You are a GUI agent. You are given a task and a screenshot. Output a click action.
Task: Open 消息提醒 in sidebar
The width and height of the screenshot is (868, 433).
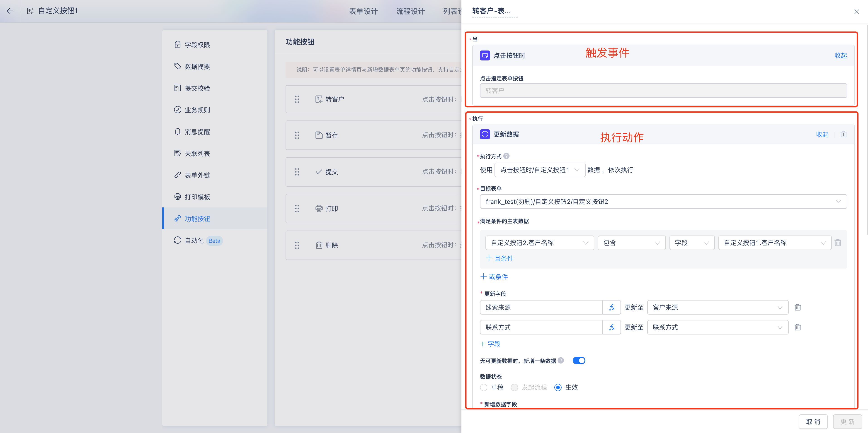pyautogui.click(x=215, y=131)
